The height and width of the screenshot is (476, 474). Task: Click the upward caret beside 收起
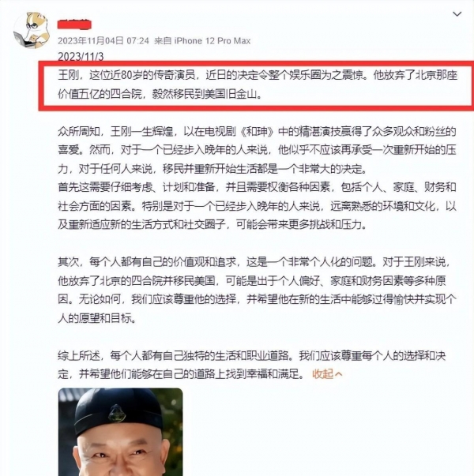pos(338,374)
